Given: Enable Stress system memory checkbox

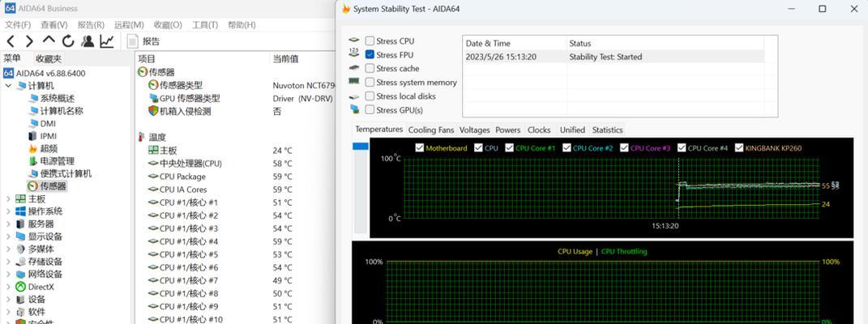Looking at the screenshot, I should pyautogui.click(x=370, y=83).
